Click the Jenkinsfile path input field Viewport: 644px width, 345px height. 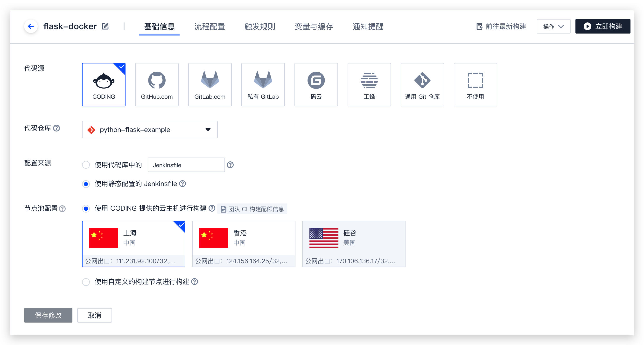pyautogui.click(x=186, y=165)
